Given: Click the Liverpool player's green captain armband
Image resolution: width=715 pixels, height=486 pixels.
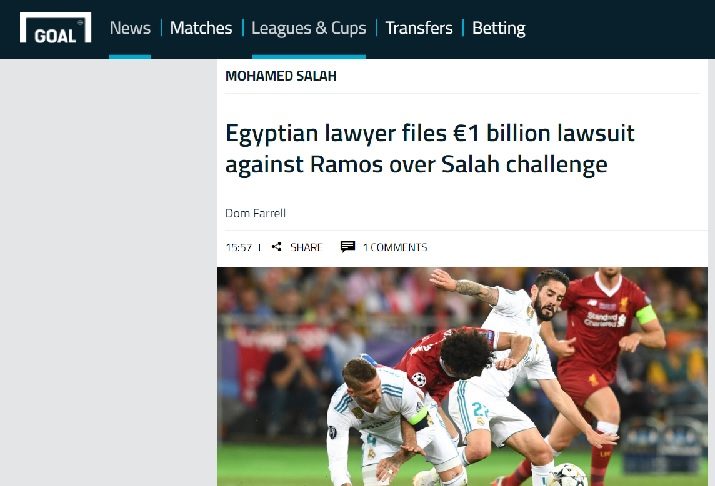Looking at the screenshot, I should 646,315.
